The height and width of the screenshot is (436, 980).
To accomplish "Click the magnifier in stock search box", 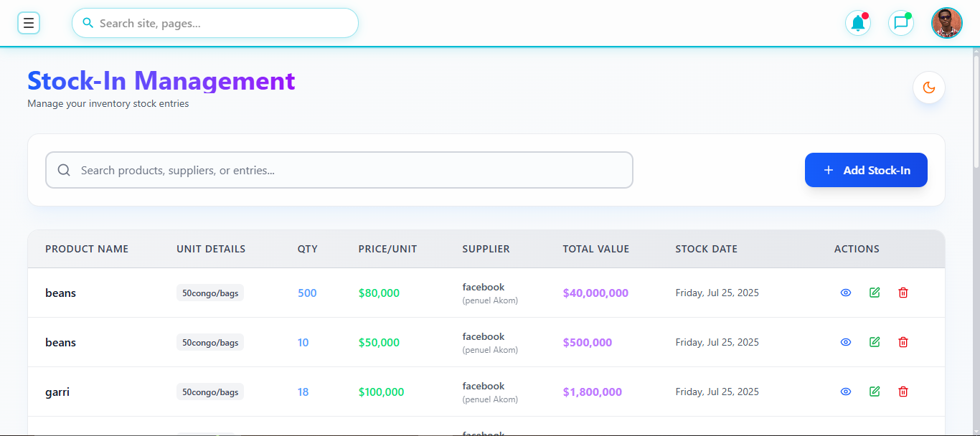I will point(64,170).
